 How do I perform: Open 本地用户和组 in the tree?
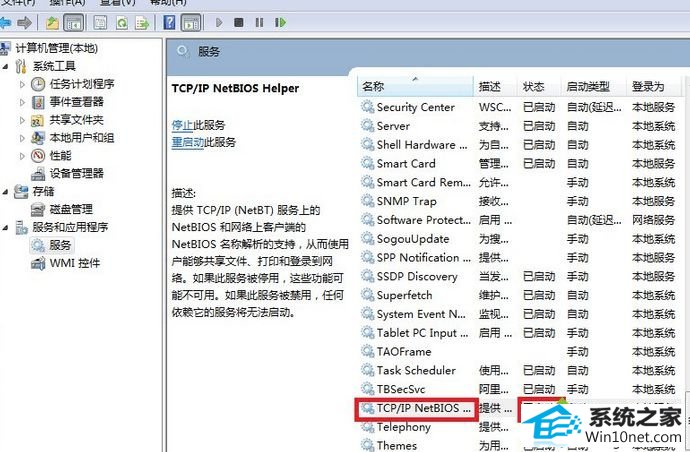point(82,138)
